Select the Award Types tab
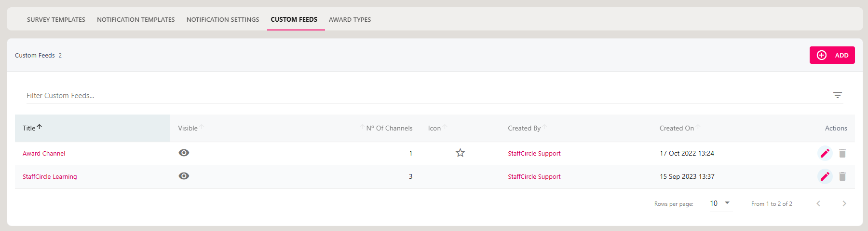 tap(350, 19)
